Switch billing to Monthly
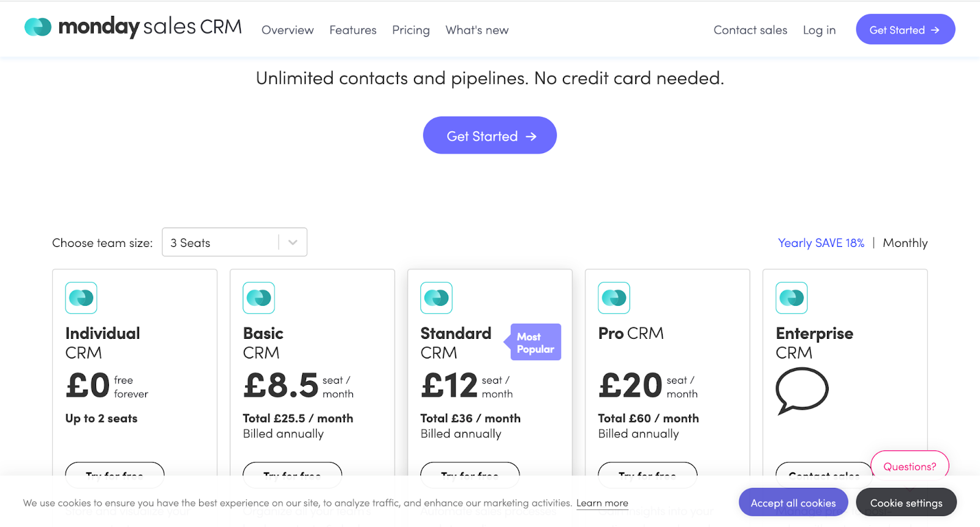 (x=905, y=243)
